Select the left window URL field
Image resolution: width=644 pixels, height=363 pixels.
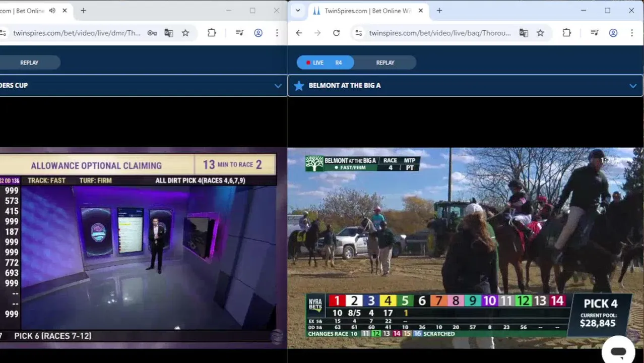[x=77, y=33]
